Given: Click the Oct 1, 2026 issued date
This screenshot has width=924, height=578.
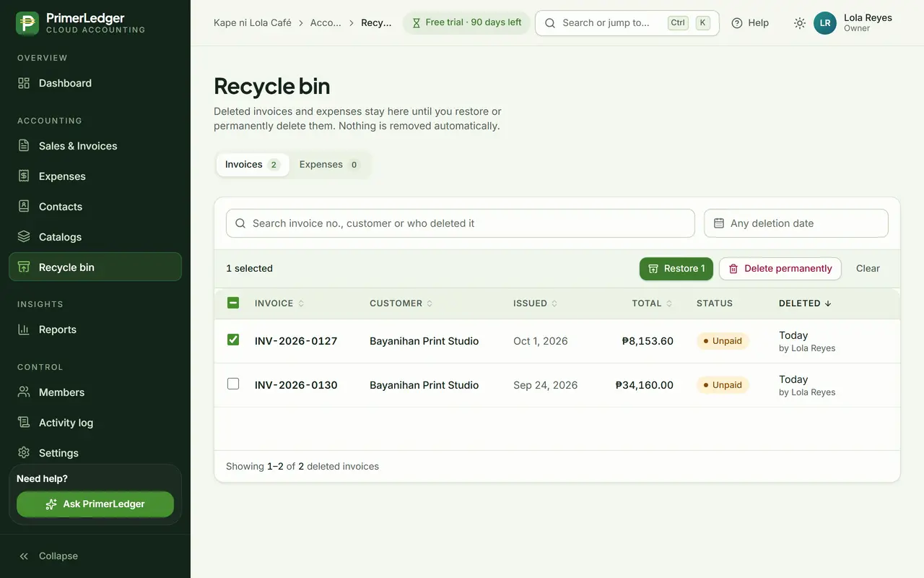Looking at the screenshot, I should [541, 341].
